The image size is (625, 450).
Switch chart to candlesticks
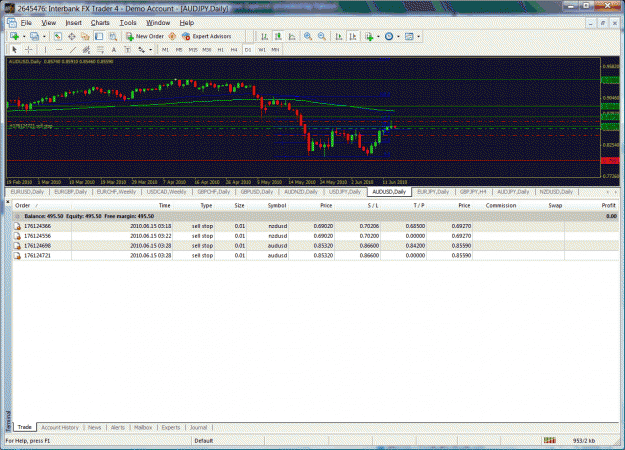coord(278,36)
